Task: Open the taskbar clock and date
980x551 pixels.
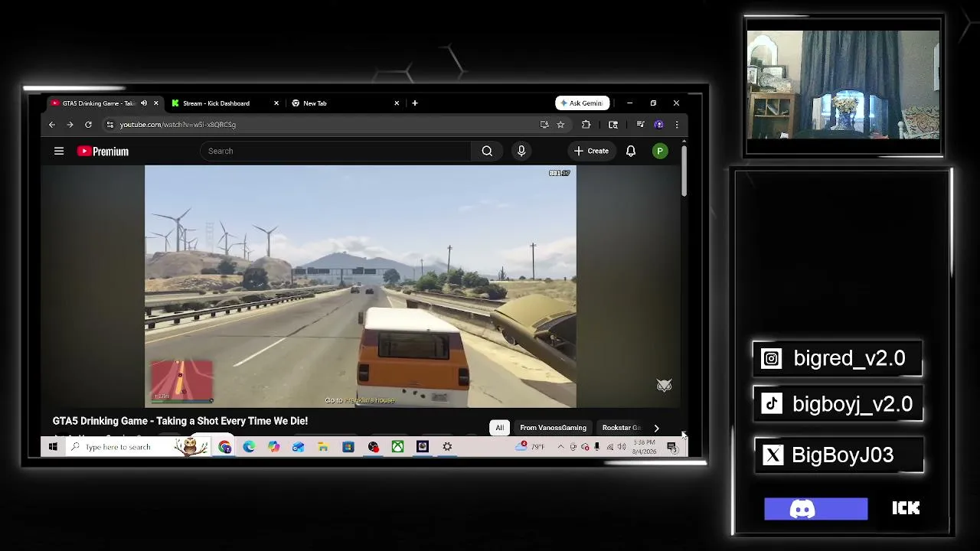Action: pos(644,447)
